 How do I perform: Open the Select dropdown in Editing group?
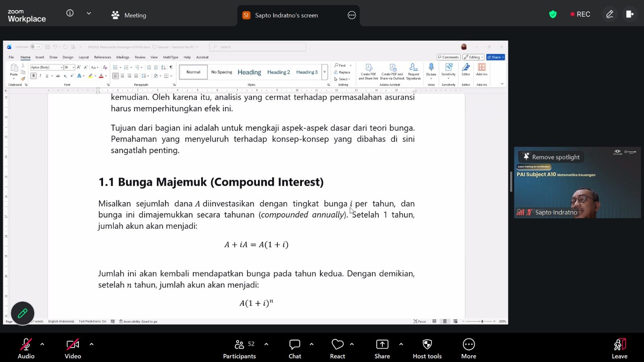[342, 79]
